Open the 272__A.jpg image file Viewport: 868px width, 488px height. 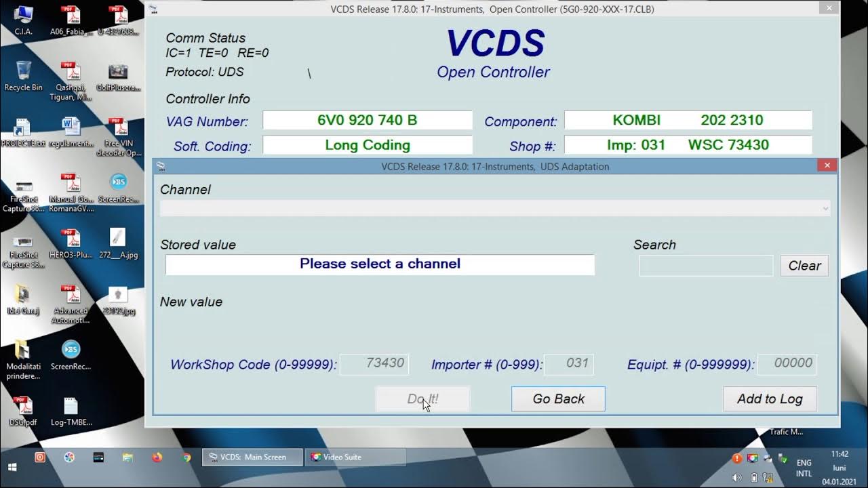click(118, 243)
